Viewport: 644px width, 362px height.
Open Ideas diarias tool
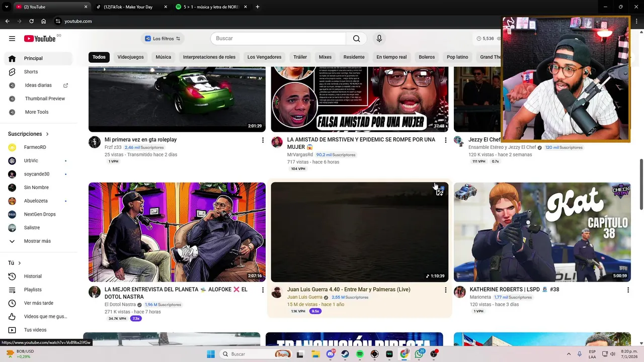click(38, 85)
